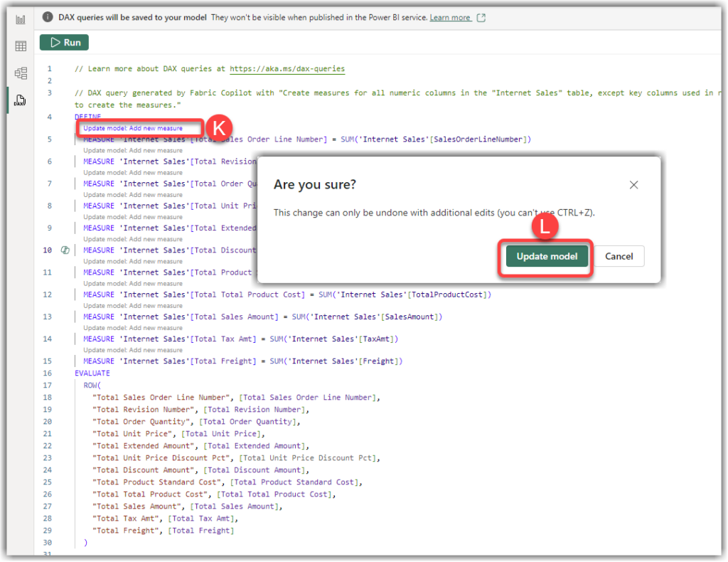Screen dimensions: 728x562
Task: Click SUM('Internet Sales'[SalesOrderLineNumber]) expression
Action: [436, 139]
